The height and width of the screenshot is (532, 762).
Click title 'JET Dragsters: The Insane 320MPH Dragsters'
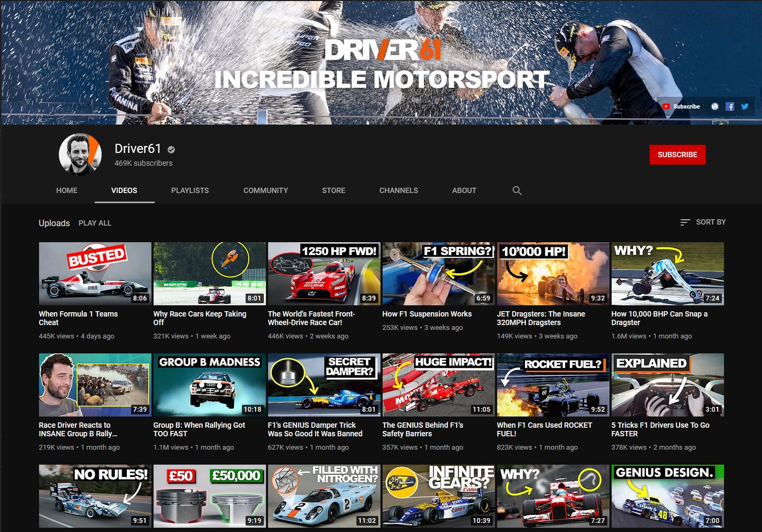pos(541,318)
